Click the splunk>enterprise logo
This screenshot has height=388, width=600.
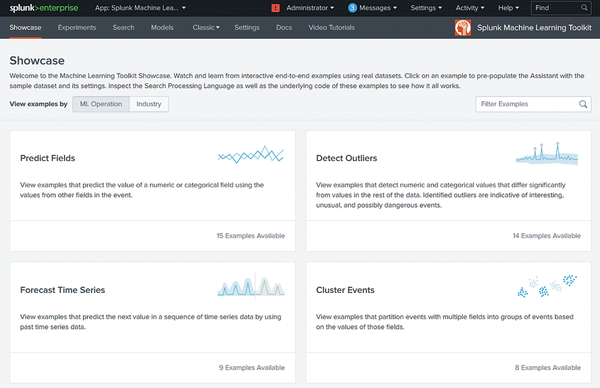pos(44,8)
